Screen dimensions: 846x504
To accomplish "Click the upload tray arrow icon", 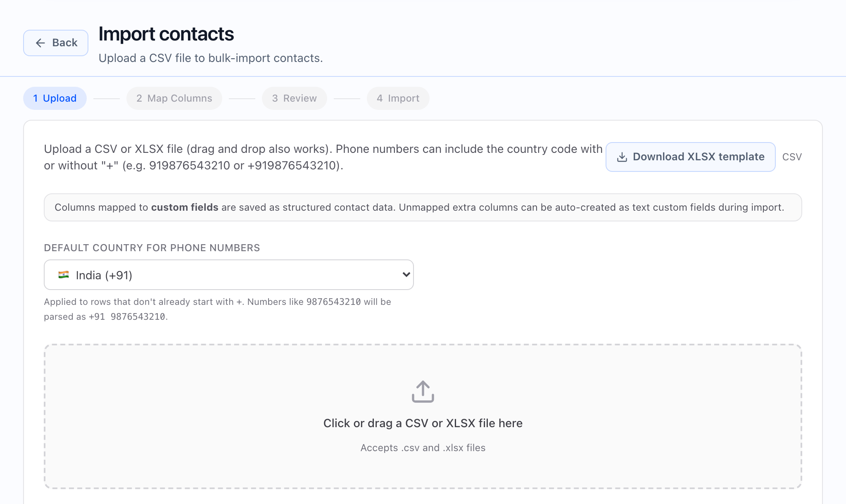I will 423,392.
